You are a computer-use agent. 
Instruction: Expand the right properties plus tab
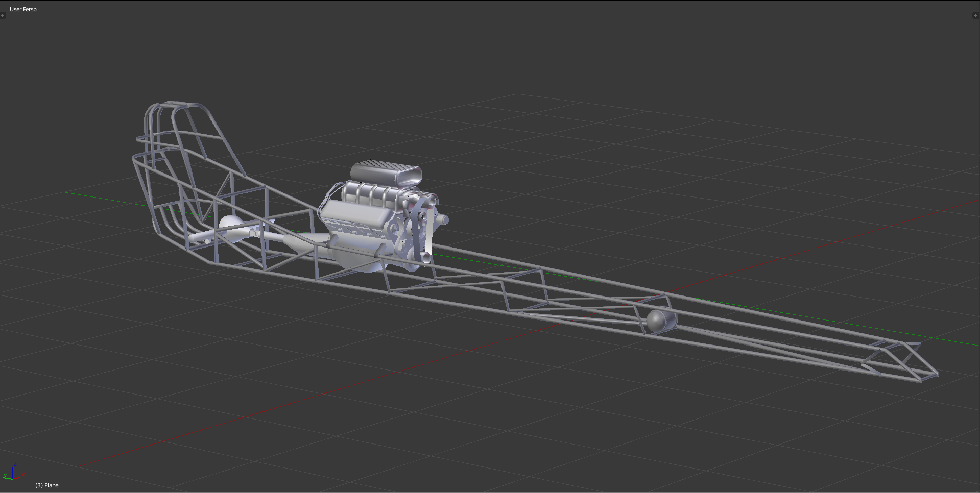976,15
